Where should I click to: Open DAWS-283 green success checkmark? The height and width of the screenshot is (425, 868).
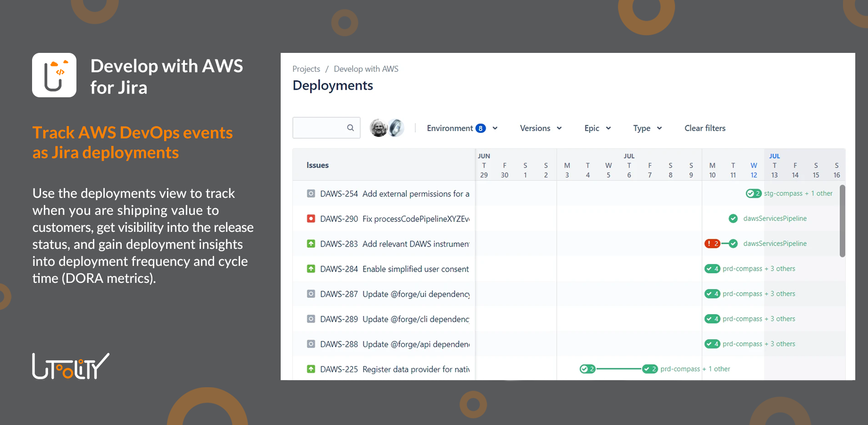click(733, 244)
